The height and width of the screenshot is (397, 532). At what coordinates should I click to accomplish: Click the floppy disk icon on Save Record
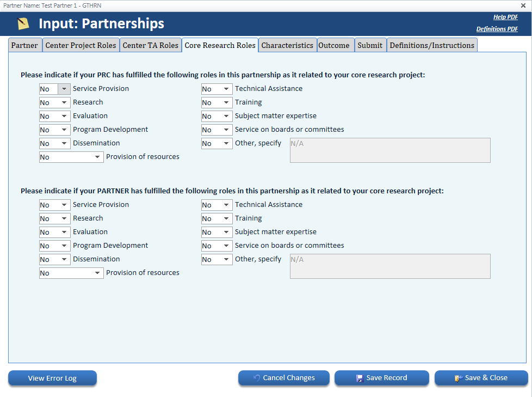pos(360,378)
